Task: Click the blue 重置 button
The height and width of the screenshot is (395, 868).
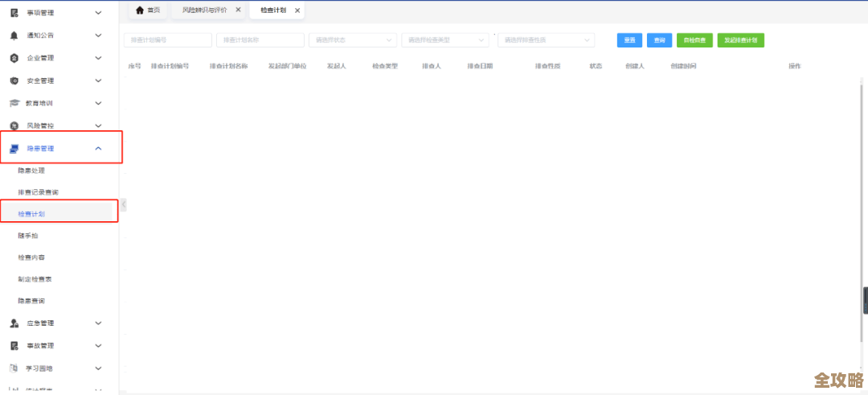Action: point(629,40)
